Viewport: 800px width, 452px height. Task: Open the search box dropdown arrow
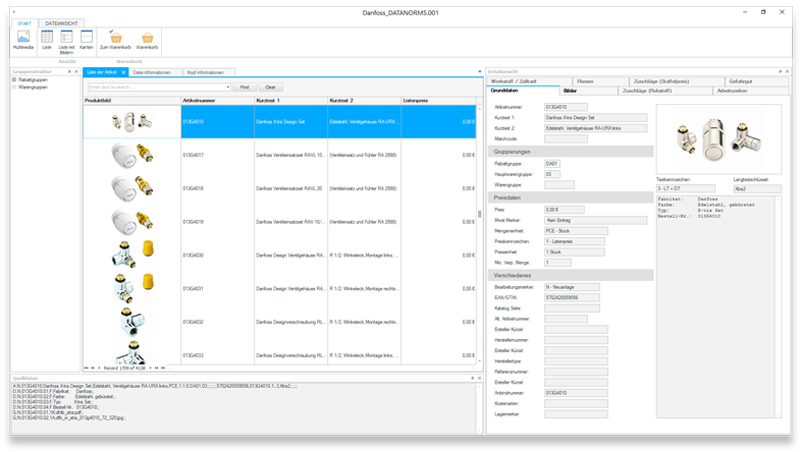(x=228, y=87)
